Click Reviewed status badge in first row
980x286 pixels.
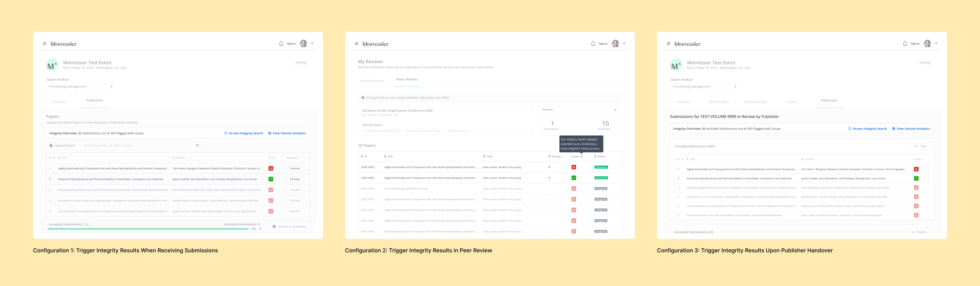click(601, 167)
